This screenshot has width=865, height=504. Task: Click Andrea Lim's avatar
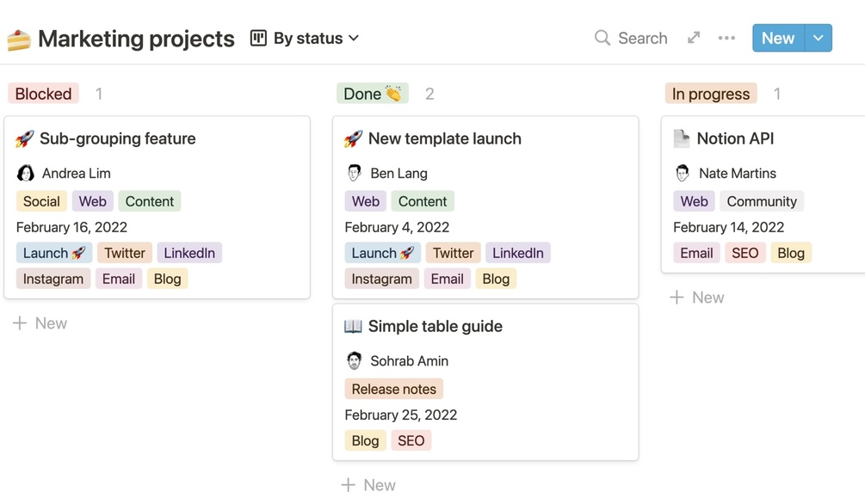coord(26,173)
